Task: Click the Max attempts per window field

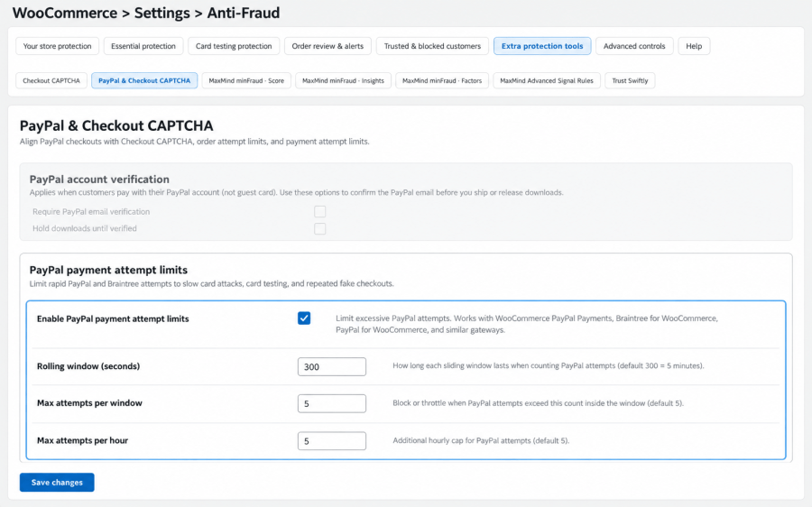Action: pos(332,403)
